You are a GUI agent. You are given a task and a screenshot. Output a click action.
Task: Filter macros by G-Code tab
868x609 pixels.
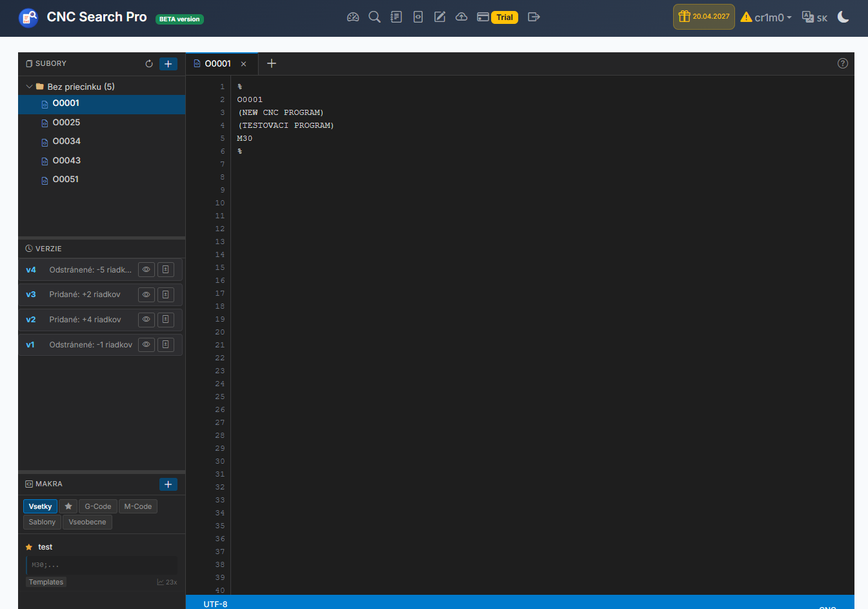pos(98,506)
